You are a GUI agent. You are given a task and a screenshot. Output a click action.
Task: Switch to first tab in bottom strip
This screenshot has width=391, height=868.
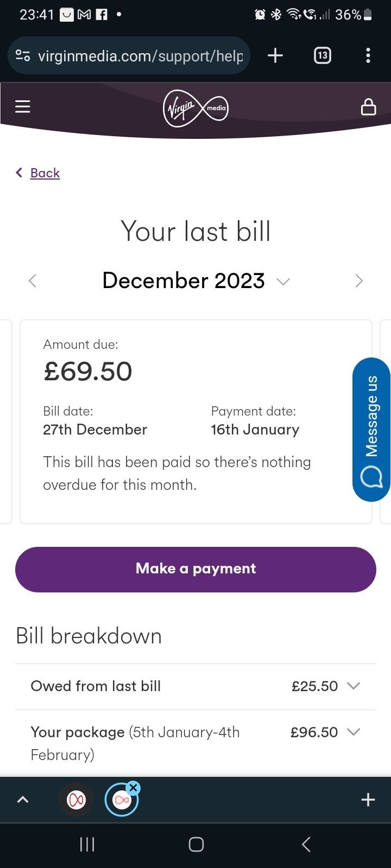click(x=76, y=800)
